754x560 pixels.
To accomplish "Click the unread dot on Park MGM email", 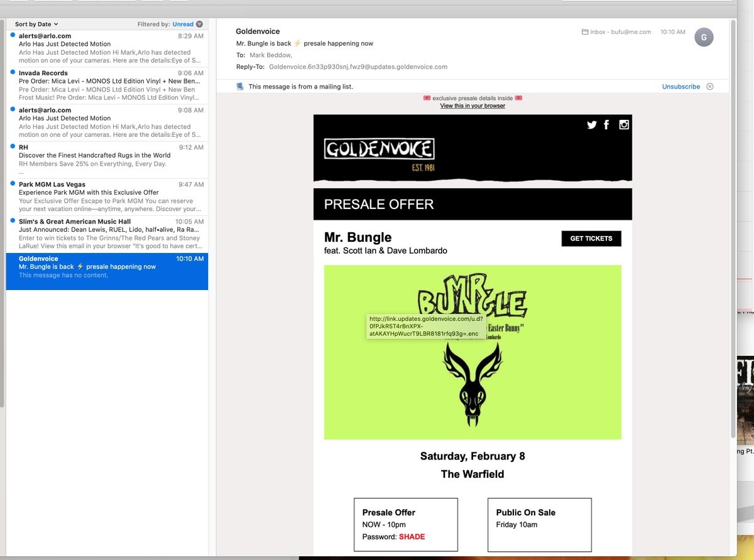I will click(x=13, y=184).
